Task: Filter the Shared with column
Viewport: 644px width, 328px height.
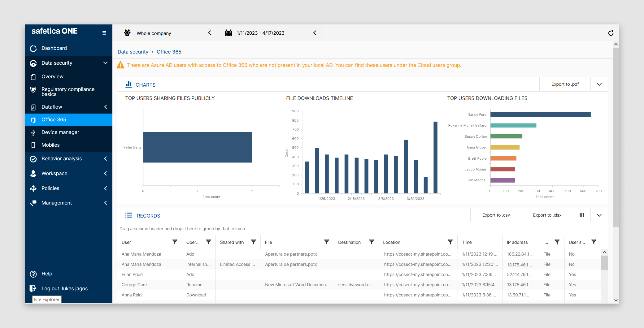Action: tap(254, 242)
